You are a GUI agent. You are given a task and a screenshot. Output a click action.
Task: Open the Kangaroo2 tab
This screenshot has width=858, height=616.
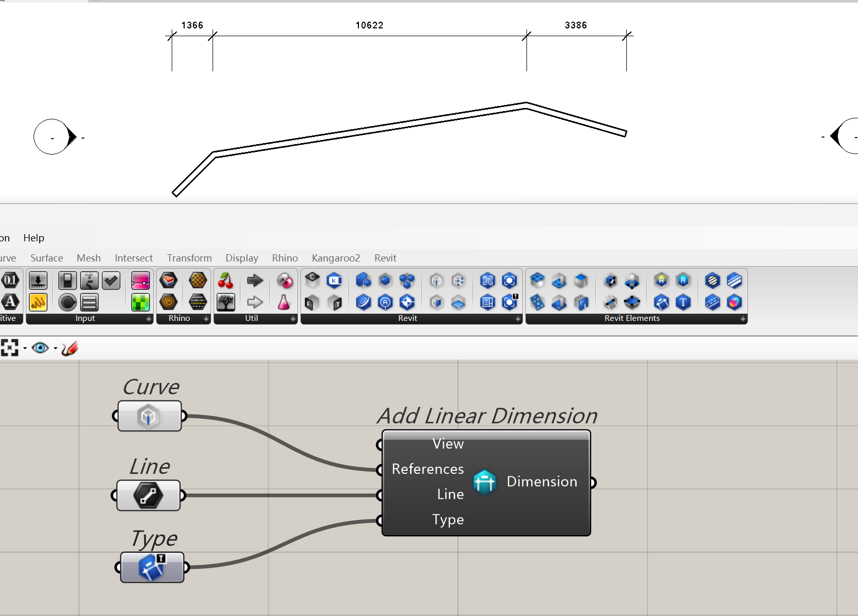click(336, 258)
